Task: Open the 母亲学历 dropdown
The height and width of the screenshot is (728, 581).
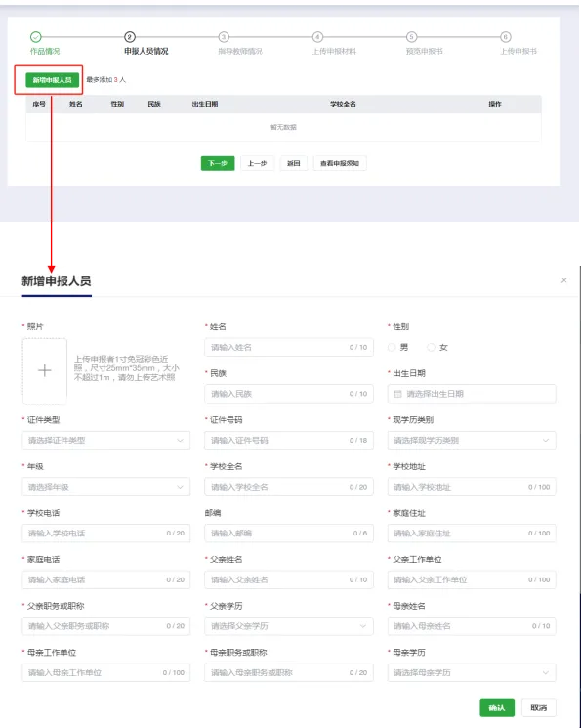Action: click(472, 672)
